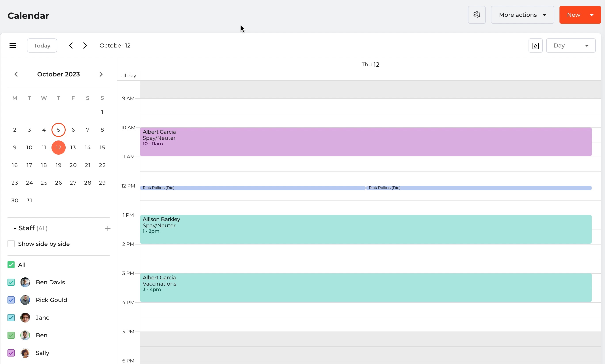Collapse the Staff section triangle
Image resolution: width=605 pixels, height=364 pixels.
point(15,229)
